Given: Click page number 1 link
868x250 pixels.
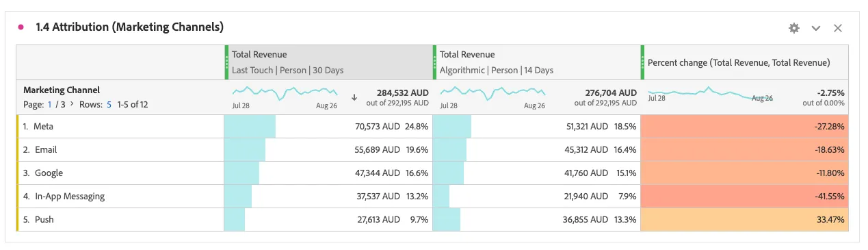Looking at the screenshot, I should coord(49,105).
